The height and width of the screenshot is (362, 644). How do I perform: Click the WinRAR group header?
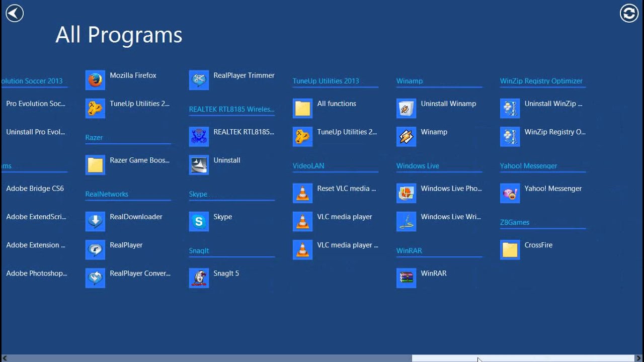[x=409, y=250]
